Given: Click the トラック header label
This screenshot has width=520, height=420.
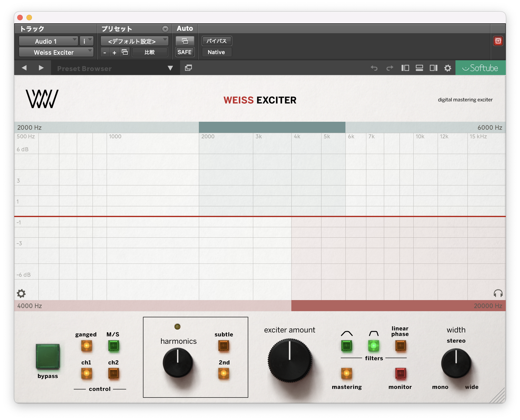Looking at the screenshot, I should [32, 29].
